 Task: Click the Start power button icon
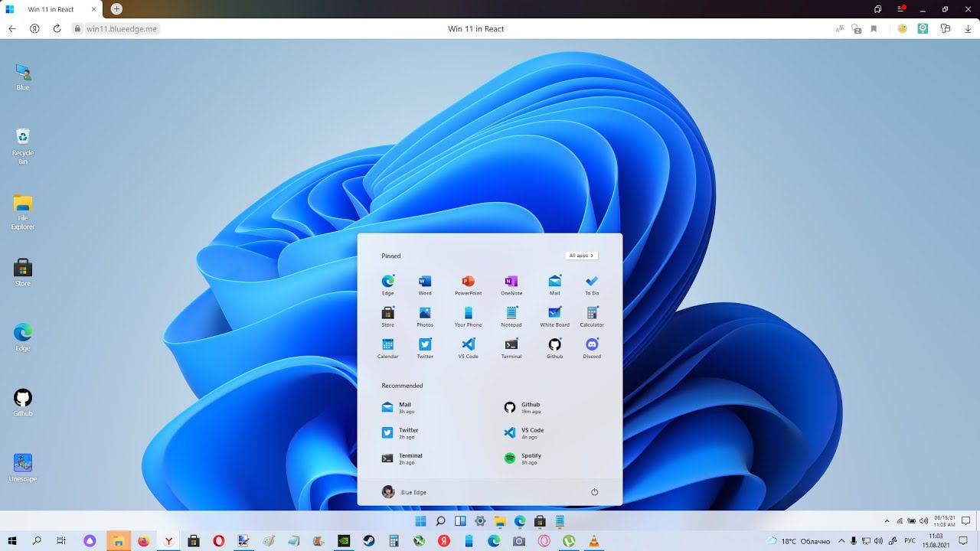click(595, 492)
